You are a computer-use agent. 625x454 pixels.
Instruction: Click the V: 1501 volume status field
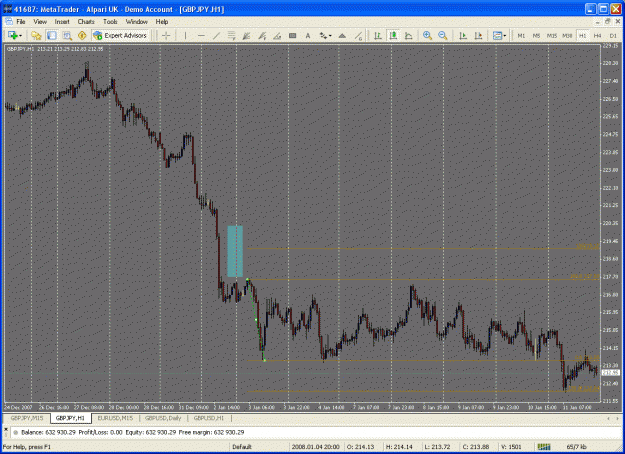[x=512, y=447]
